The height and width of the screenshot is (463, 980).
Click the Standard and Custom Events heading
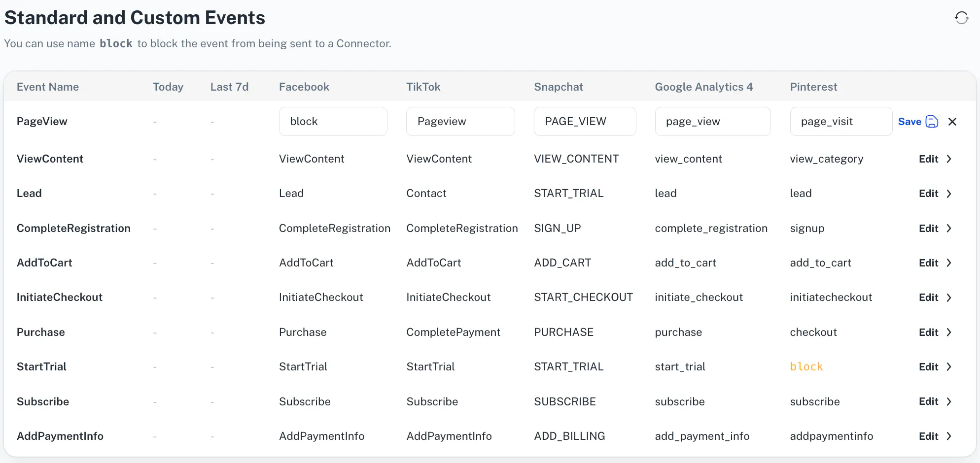(x=135, y=18)
